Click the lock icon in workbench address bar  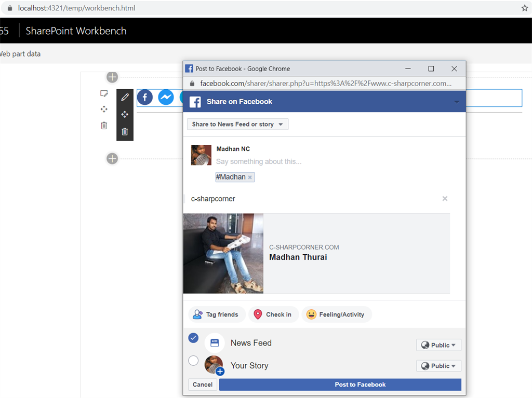[x=10, y=8]
